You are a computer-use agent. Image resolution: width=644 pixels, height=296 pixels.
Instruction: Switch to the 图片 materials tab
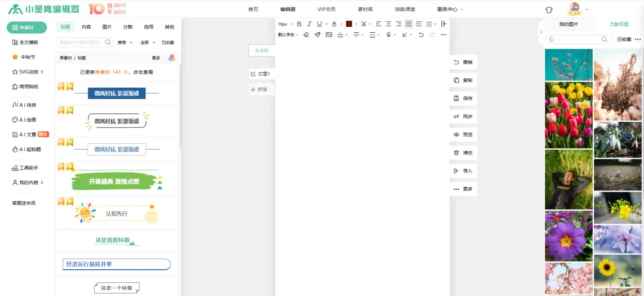tap(107, 27)
